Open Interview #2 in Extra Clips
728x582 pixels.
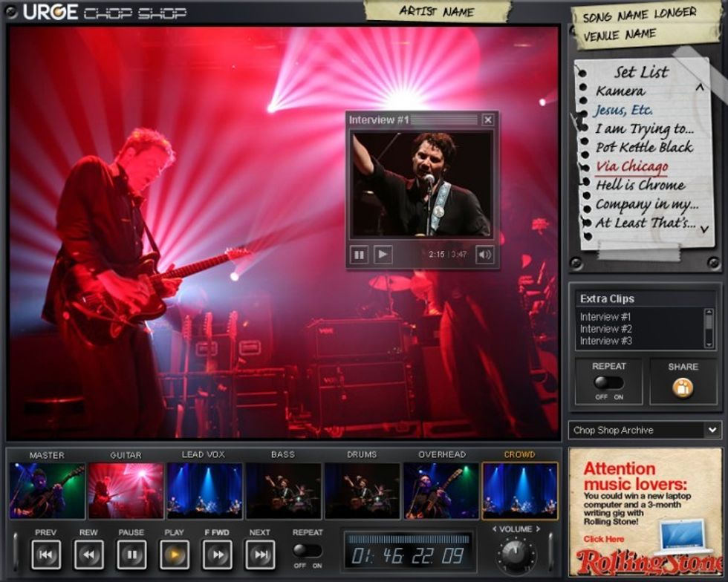pyautogui.click(x=605, y=329)
